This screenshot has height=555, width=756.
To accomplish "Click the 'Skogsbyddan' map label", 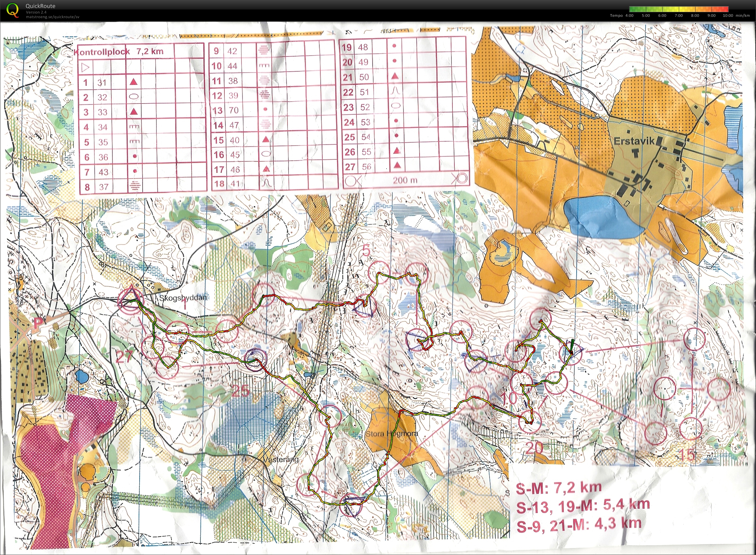I will click(183, 298).
